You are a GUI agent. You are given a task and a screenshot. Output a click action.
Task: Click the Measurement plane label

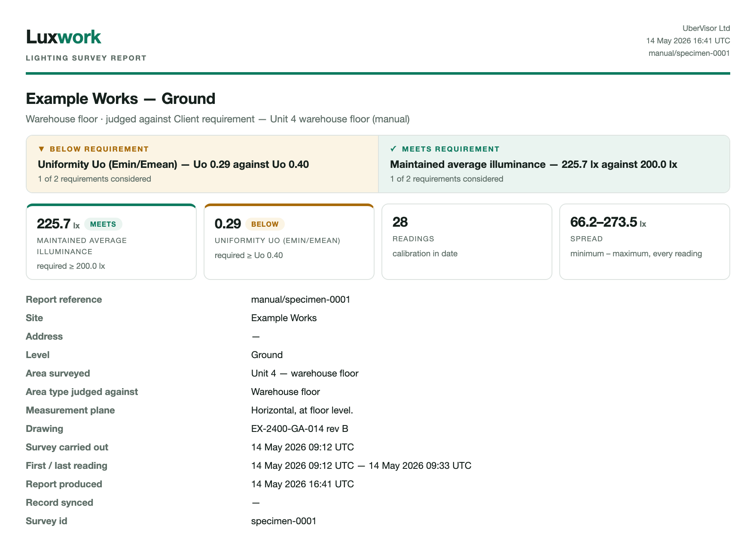(x=70, y=410)
